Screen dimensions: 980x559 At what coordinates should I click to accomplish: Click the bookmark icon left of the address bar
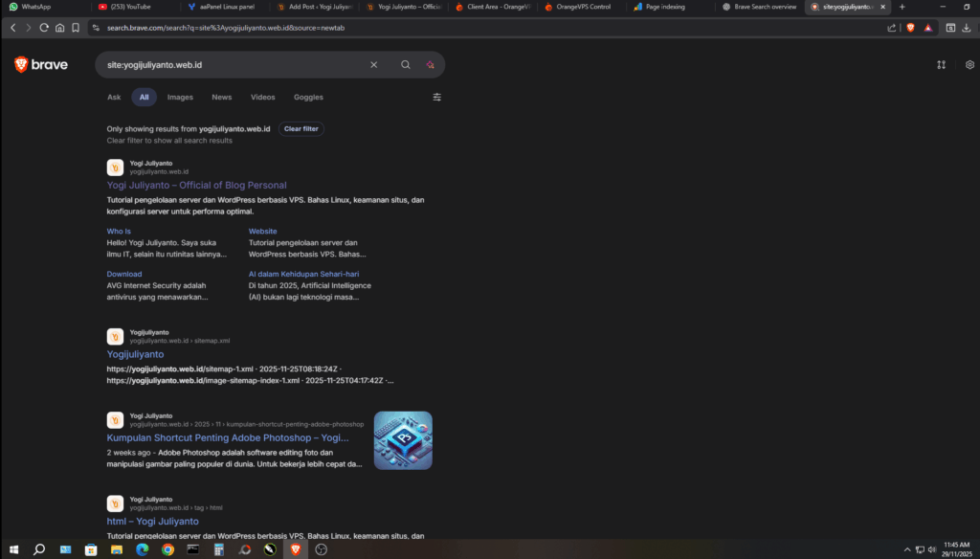pos(76,28)
